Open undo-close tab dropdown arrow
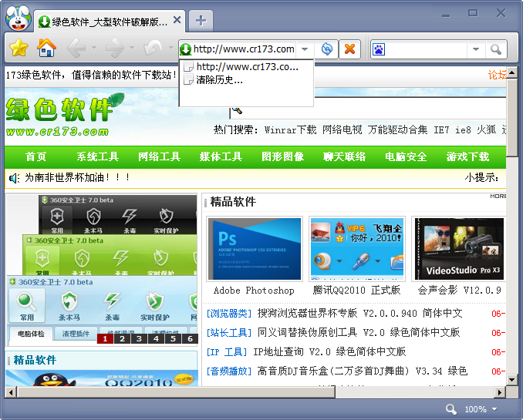This screenshot has width=523, height=420. [x=171, y=48]
